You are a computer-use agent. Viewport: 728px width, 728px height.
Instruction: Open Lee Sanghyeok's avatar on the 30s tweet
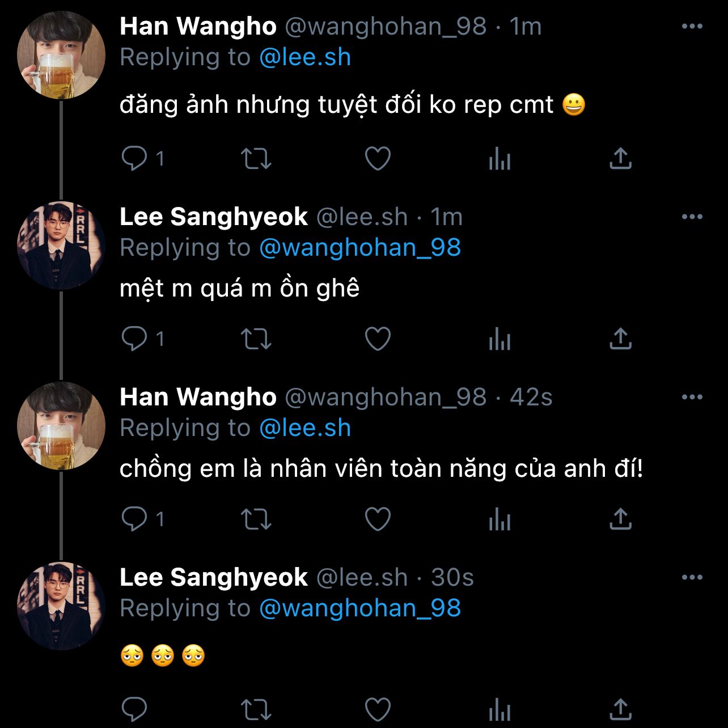coord(61,606)
